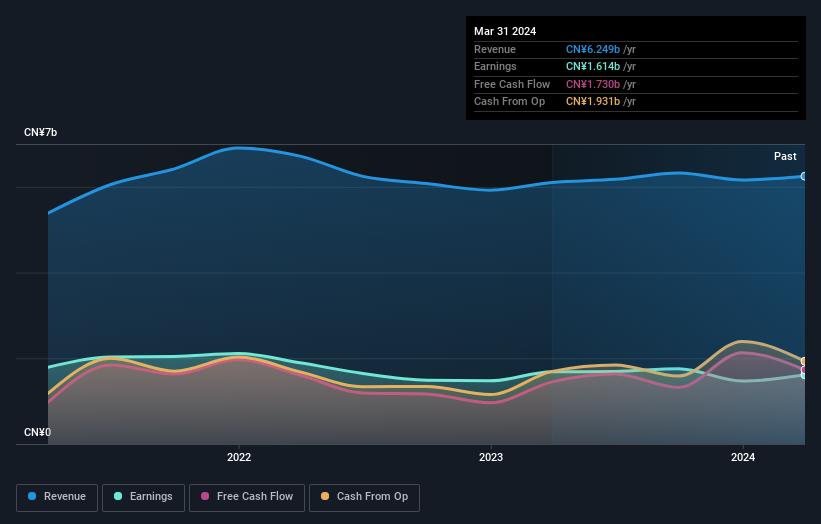The width and height of the screenshot is (821, 524).
Task: Click the Past label on the chart
Action: pos(785,156)
